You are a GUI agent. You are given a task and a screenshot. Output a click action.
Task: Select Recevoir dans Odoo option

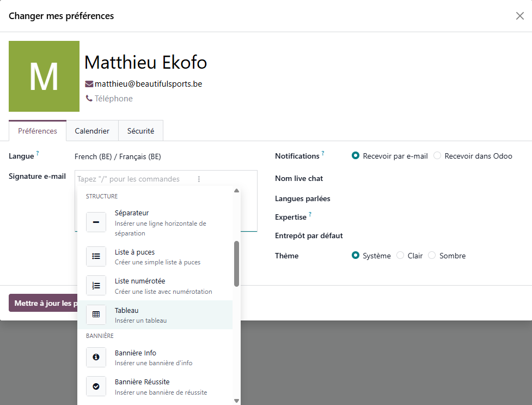[x=437, y=156]
